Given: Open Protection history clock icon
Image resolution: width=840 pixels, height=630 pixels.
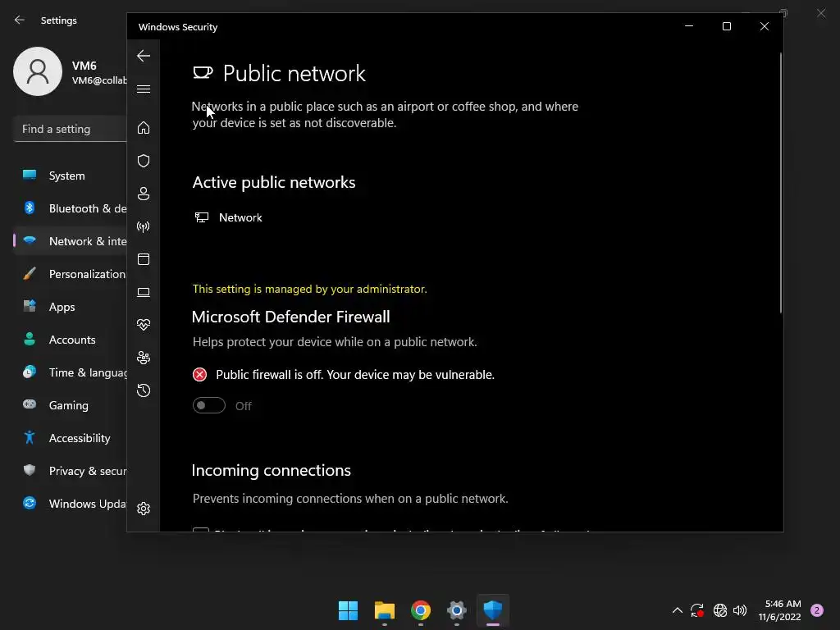Looking at the screenshot, I should 143,390.
